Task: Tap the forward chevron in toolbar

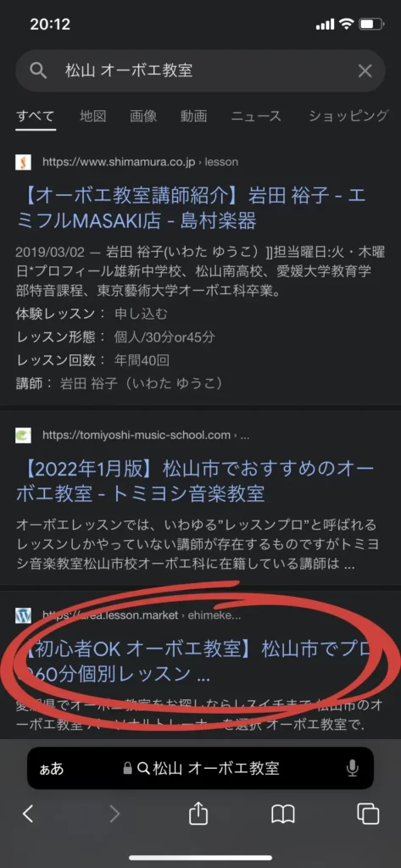Action: click(114, 814)
